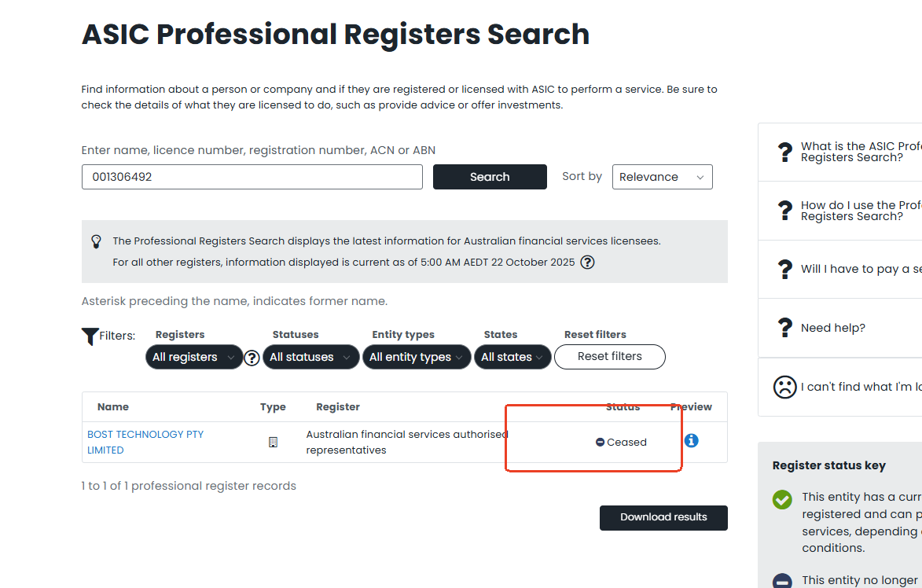
Task: Expand the All statuses filter
Action: pos(310,357)
